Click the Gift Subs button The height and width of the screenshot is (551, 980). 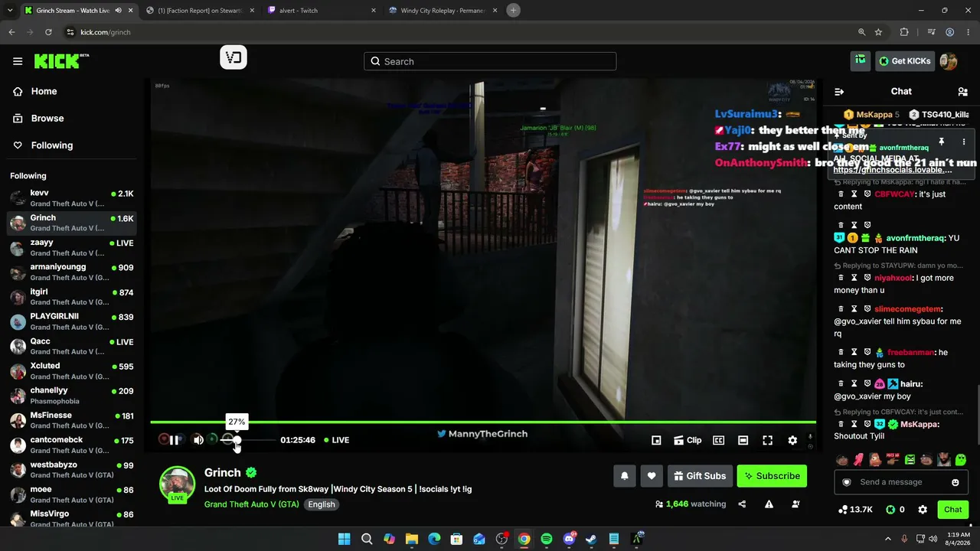point(700,476)
